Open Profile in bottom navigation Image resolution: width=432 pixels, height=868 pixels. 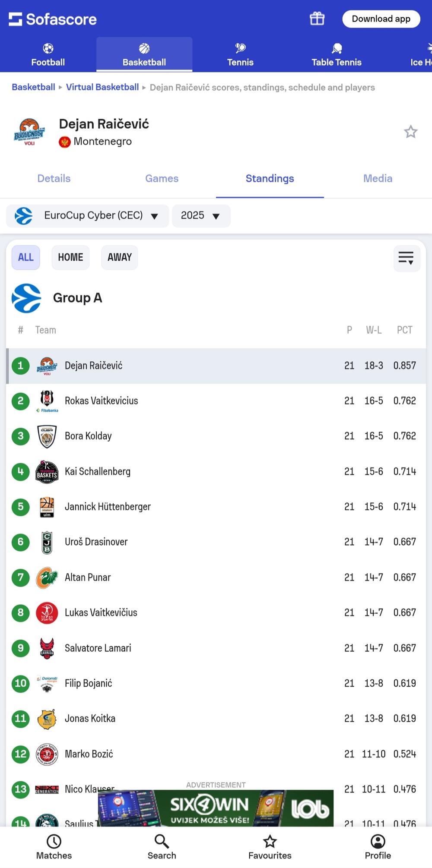[x=378, y=847]
